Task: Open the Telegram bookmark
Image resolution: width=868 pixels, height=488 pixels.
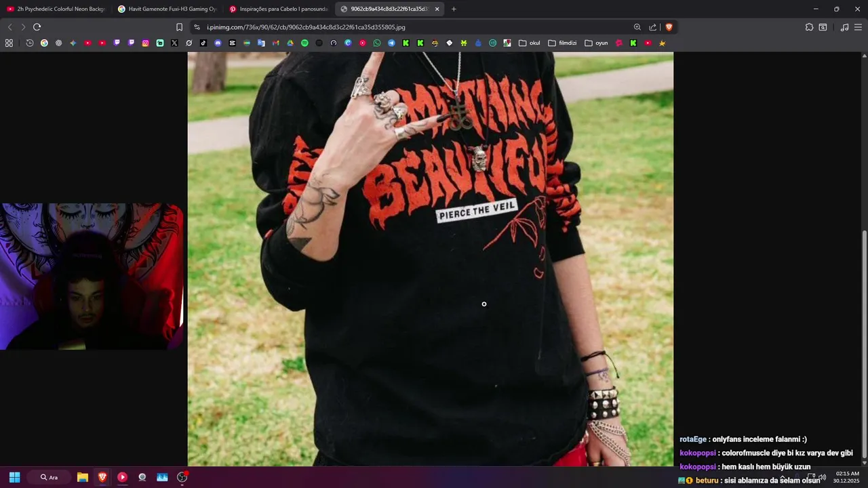Action: (391, 43)
